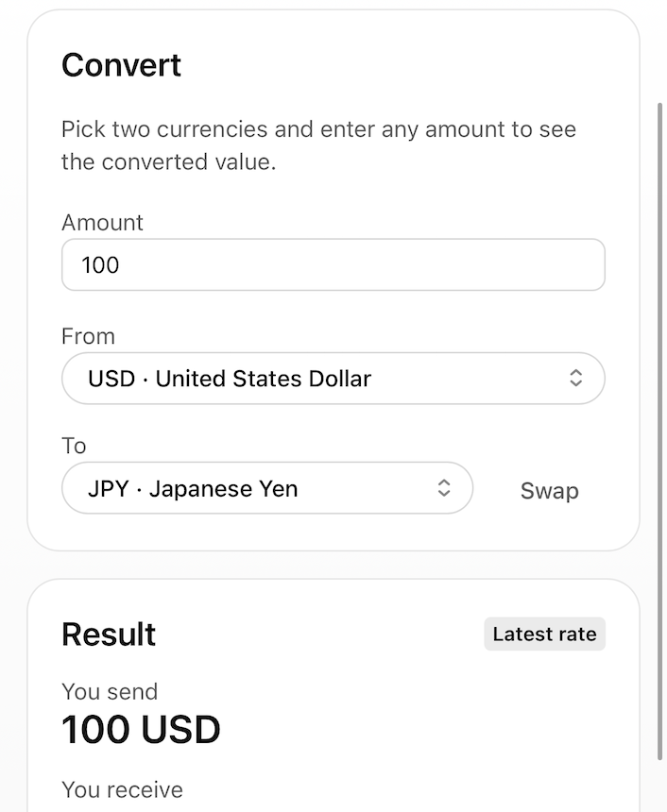This screenshot has height=812, width=667.
Task: Click the 'Pick two currencies' description text
Action: point(318,145)
